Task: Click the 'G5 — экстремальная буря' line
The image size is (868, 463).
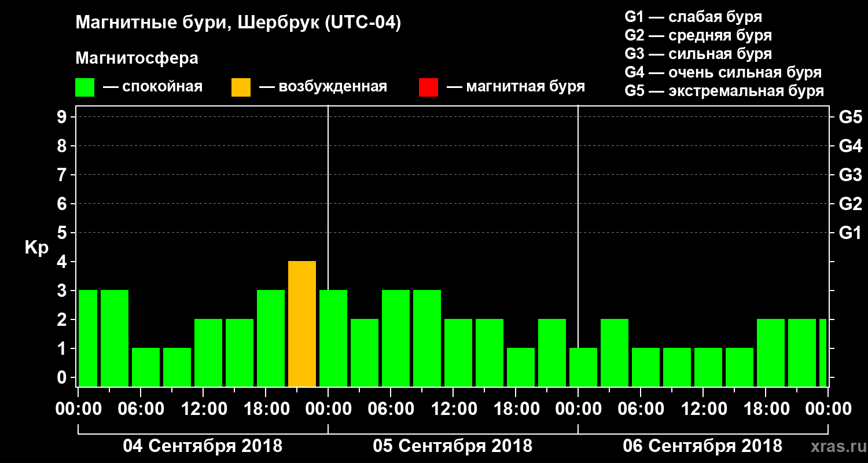Action: (724, 91)
